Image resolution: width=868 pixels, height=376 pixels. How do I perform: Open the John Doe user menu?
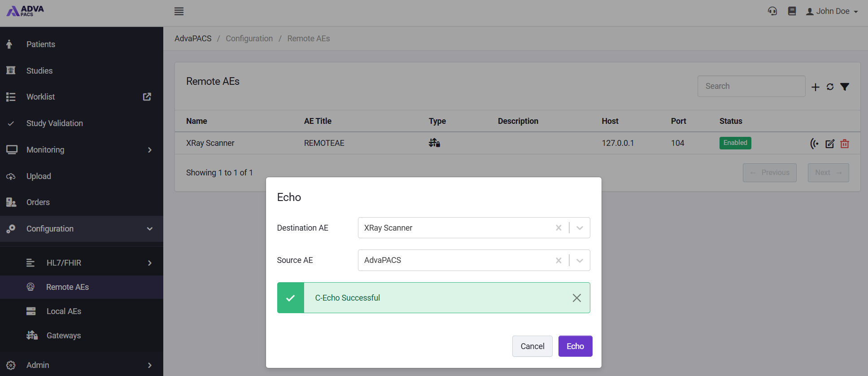tap(832, 11)
